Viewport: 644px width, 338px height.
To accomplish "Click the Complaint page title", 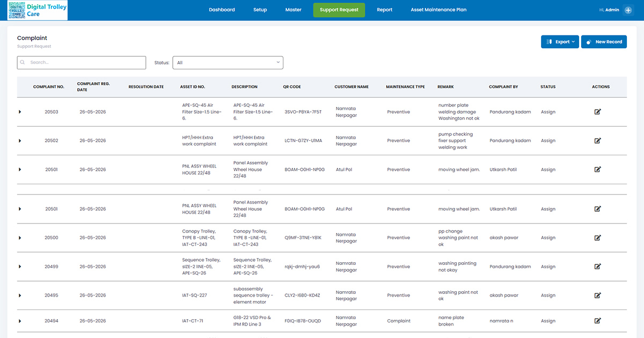I will [x=32, y=38].
